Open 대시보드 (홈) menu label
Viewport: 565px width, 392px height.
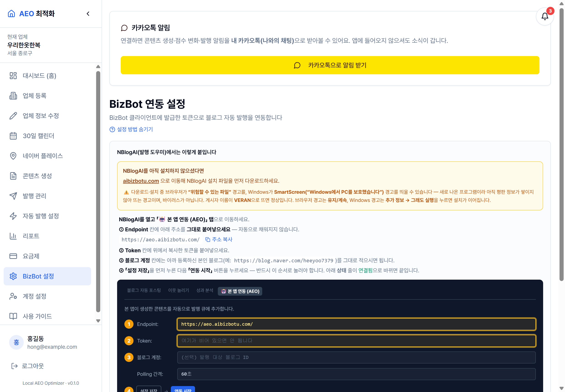click(x=40, y=76)
